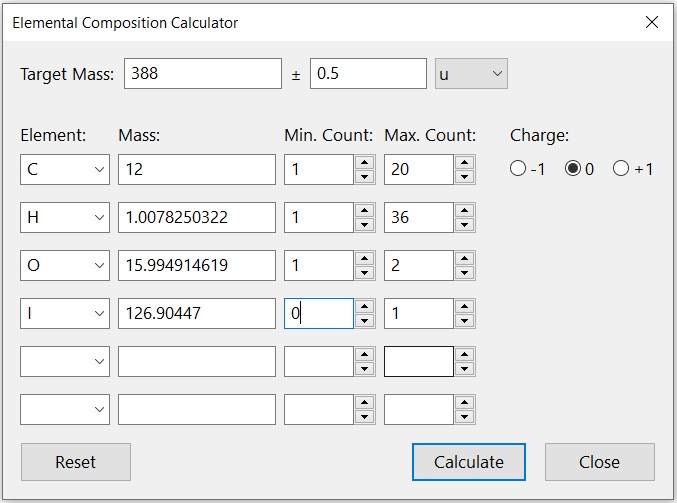Focus the Hydrogen mass input field

(x=196, y=218)
